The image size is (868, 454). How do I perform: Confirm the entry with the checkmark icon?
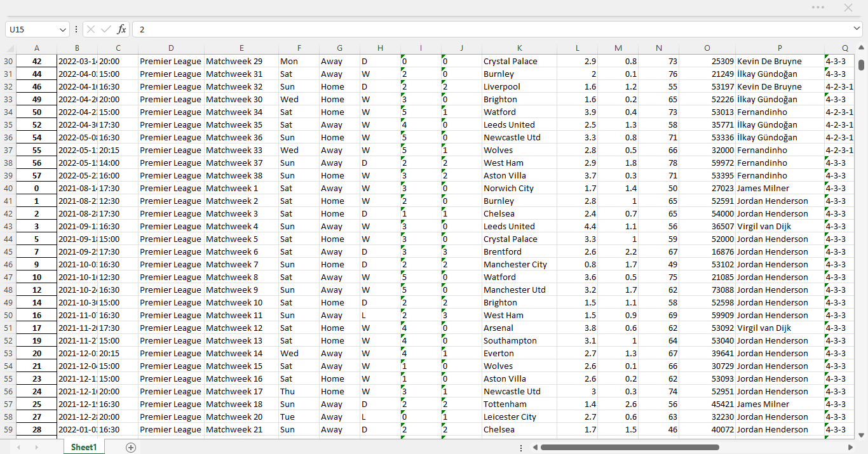click(x=105, y=29)
